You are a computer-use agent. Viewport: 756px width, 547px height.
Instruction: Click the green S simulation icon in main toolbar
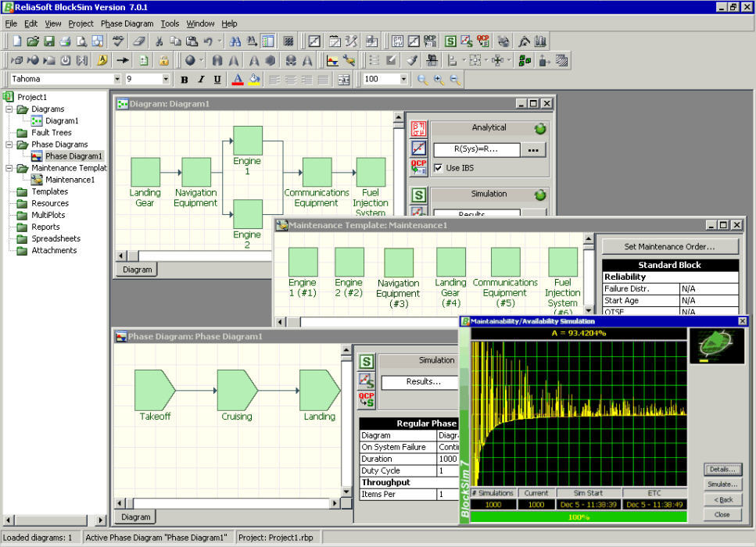(x=450, y=41)
